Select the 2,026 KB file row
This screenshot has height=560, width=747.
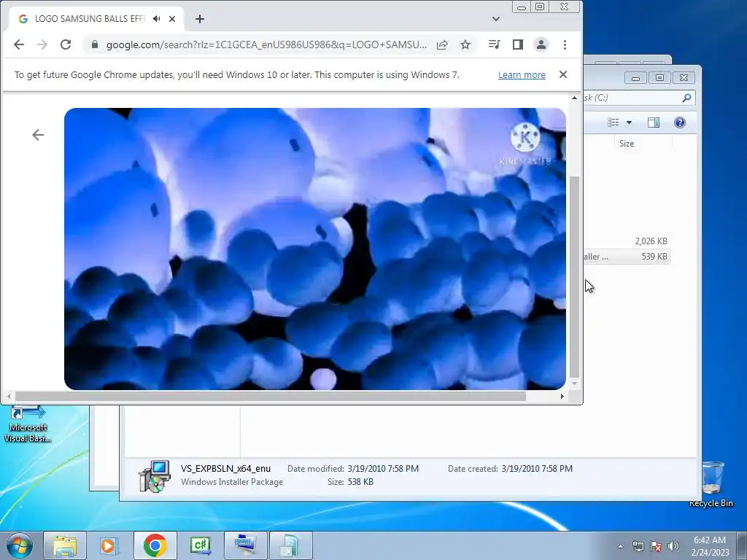(627, 241)
